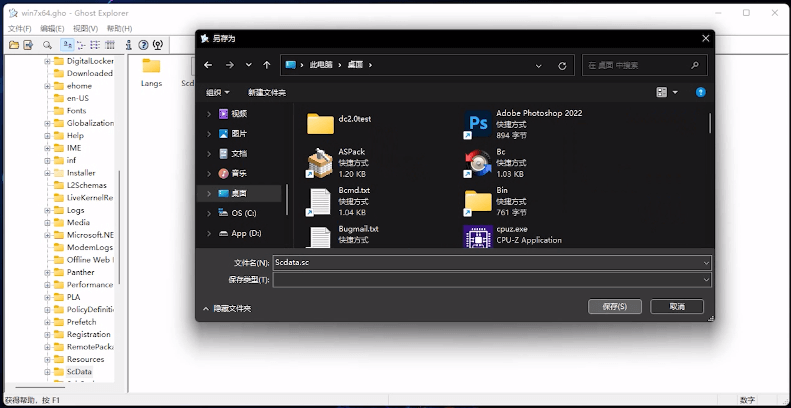Select the ScData folder in Ghost Explorer tree
The height and width of the screenshot is (408, 791).
pos(79,372)
